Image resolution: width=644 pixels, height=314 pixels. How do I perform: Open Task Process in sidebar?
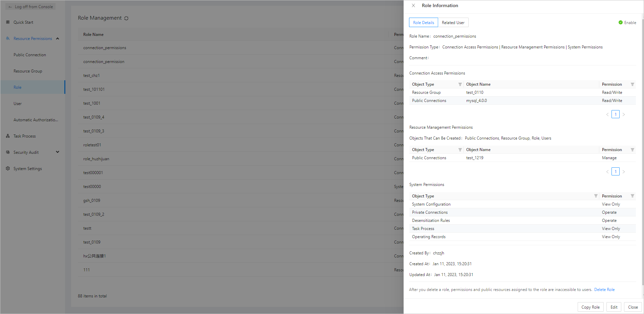[24, 136]
